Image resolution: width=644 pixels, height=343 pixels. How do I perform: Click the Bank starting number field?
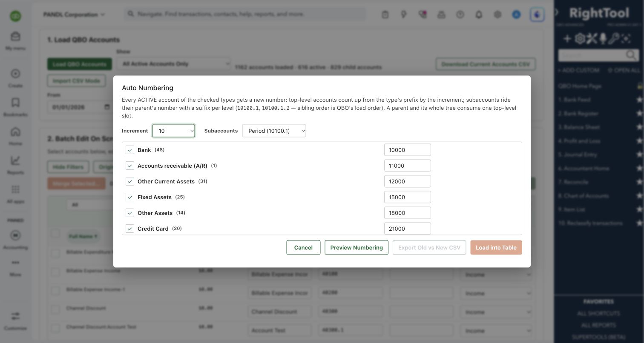(x=408, y=150)
